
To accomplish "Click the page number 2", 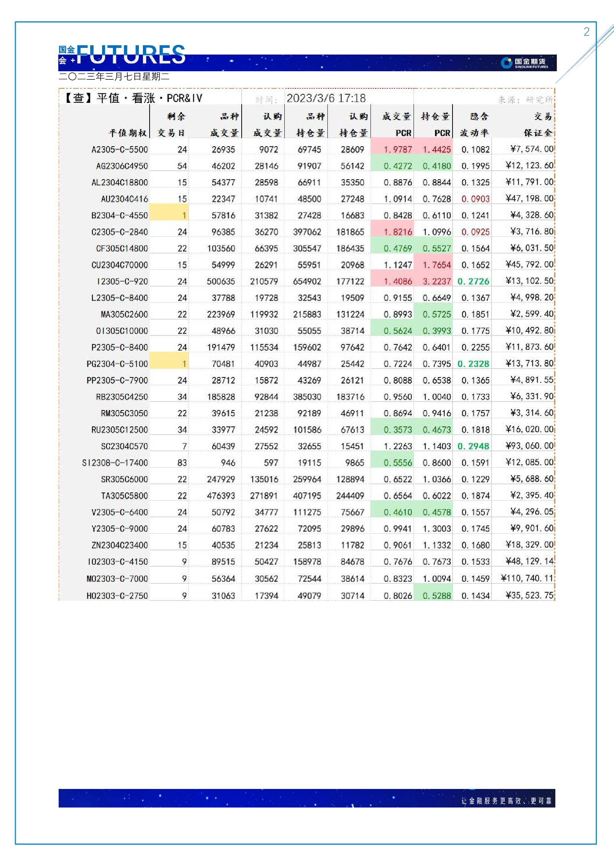I will pos(587,32).
